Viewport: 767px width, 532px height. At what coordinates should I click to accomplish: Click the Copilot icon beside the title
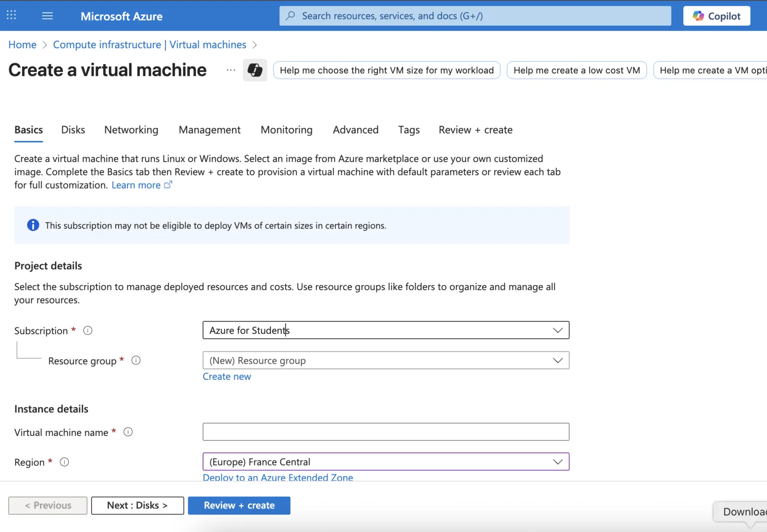(x=255, y=70)
